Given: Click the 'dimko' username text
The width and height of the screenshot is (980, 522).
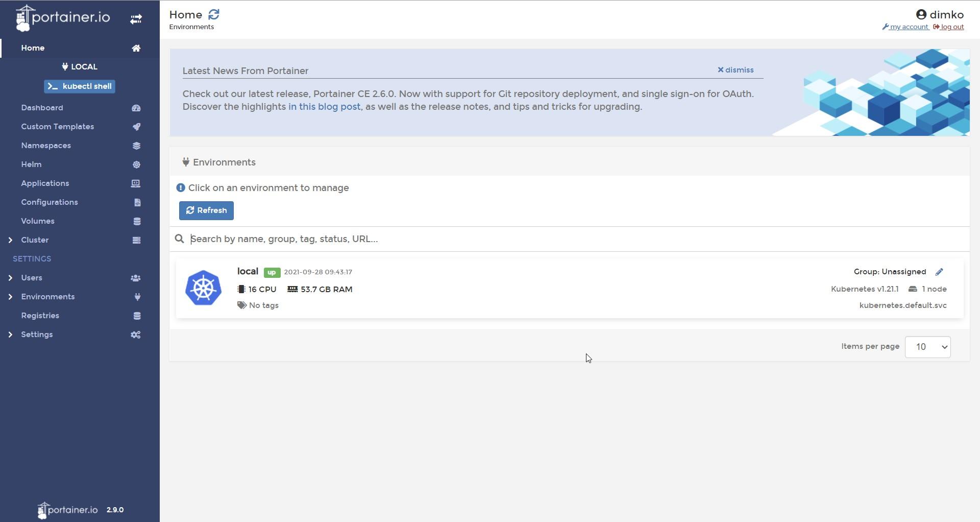Looking at the screenshot, I should pyautogui.click(x=947, y=15).
